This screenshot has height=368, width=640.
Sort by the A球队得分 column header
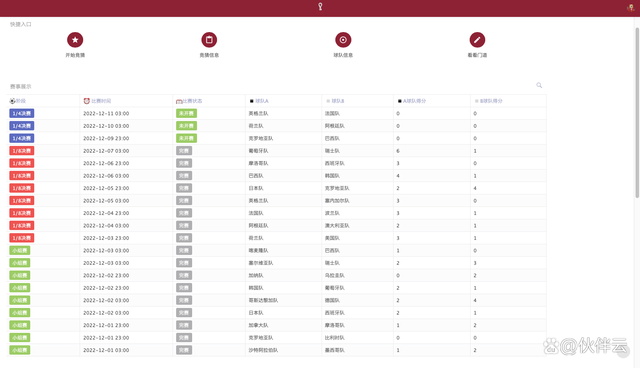tap(414, 101)
